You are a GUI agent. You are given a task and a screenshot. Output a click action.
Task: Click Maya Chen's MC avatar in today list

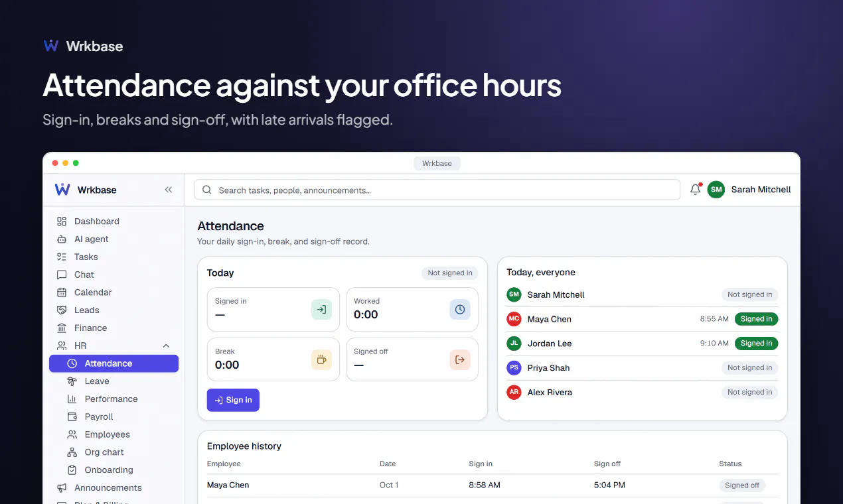coord(514,319)
